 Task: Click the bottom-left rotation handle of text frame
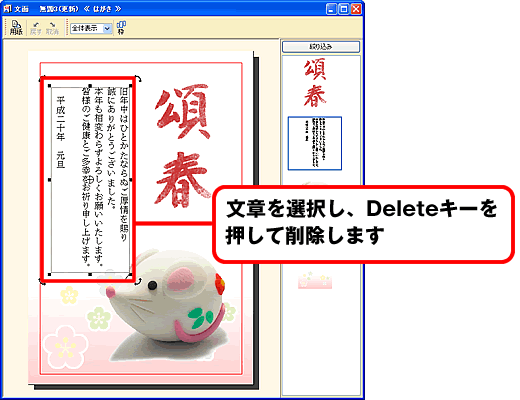coord(42,282)
